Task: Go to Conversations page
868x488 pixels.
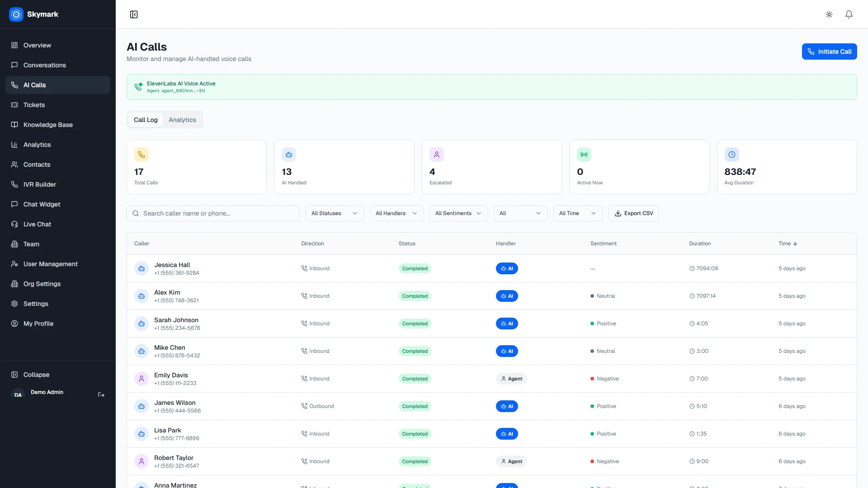Action: pyautogui.click(x=58, y=65)
